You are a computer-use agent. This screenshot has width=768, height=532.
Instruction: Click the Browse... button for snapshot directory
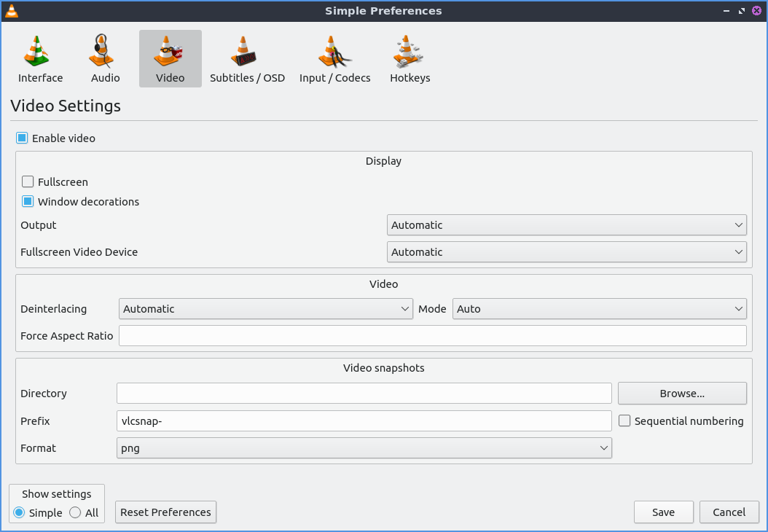click(x=682, y=394)
